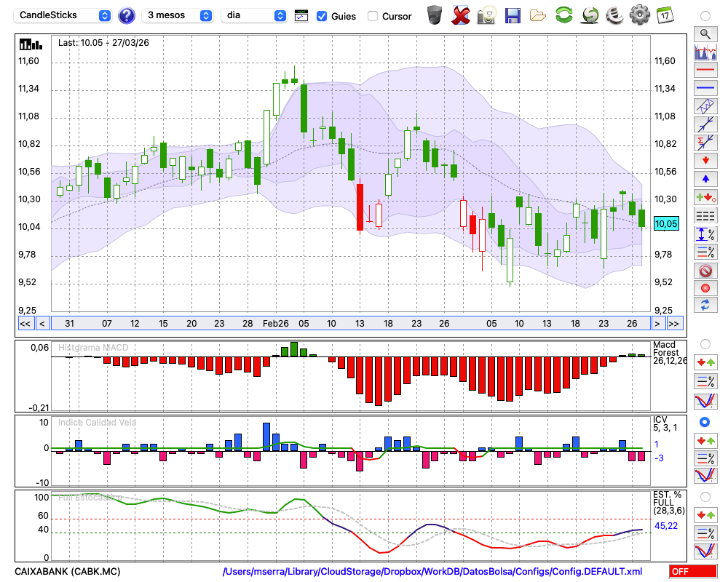Click the << jump-to-start navigation button

coord(25,324)
